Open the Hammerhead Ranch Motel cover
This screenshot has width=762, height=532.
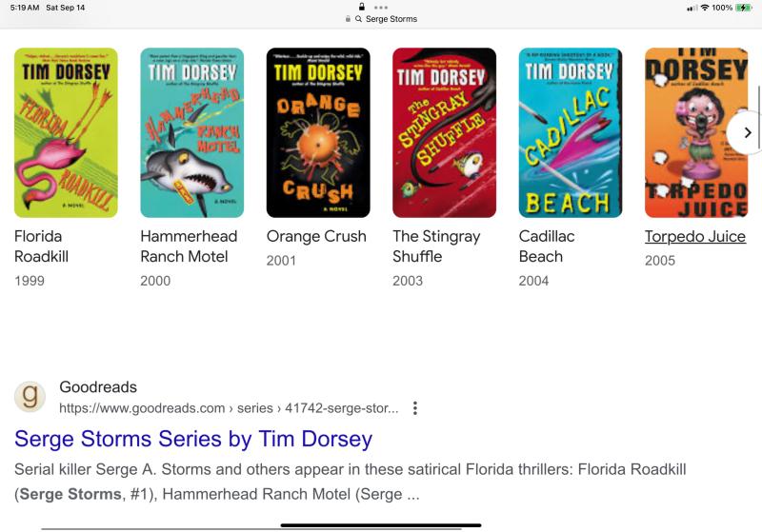(x=192, y=132)
